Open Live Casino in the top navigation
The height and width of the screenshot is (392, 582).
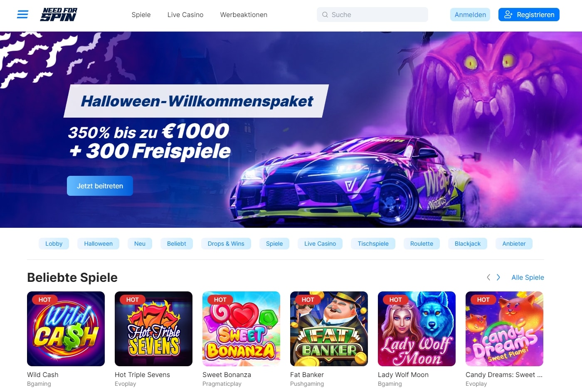185,15
